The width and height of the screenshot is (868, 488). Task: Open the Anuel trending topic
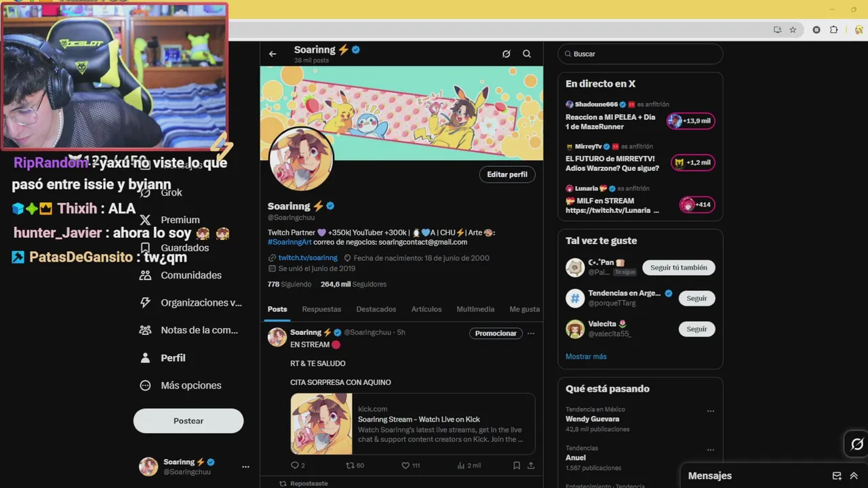pyautogui.click(x=577, y=457)
